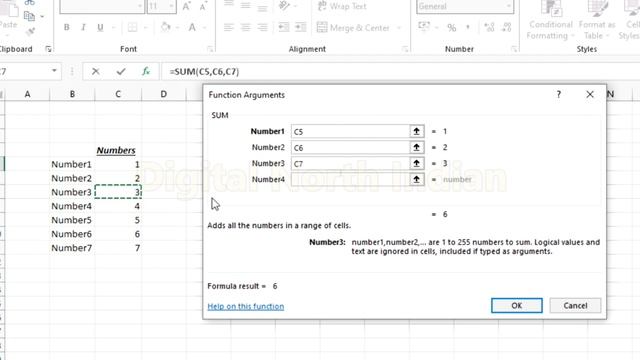Click the Orientation text-angle icon

pyautogui.click(x=284, y=6)
